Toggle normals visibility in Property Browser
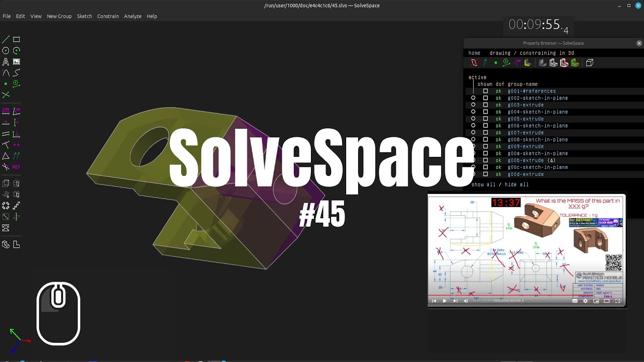644x362 pixels. pos(485,63)
